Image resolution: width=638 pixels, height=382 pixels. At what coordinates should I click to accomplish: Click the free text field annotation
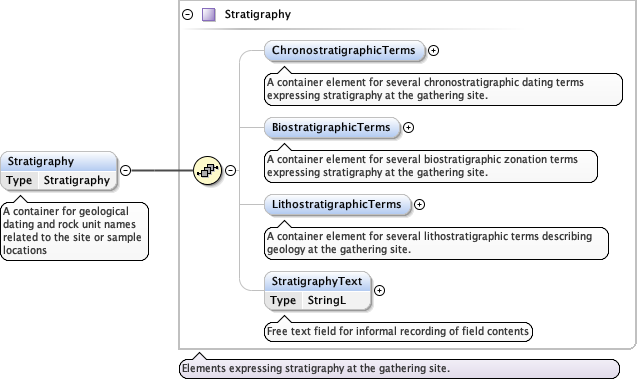coord(398,332)
